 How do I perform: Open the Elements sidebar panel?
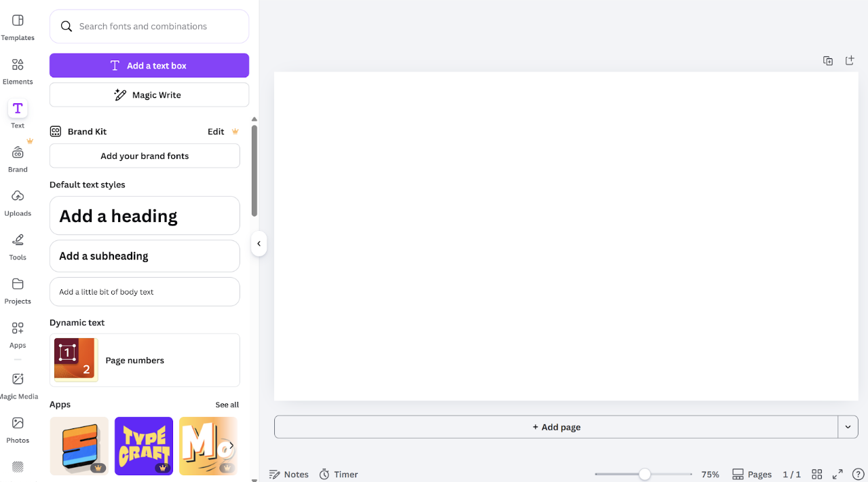18,71
